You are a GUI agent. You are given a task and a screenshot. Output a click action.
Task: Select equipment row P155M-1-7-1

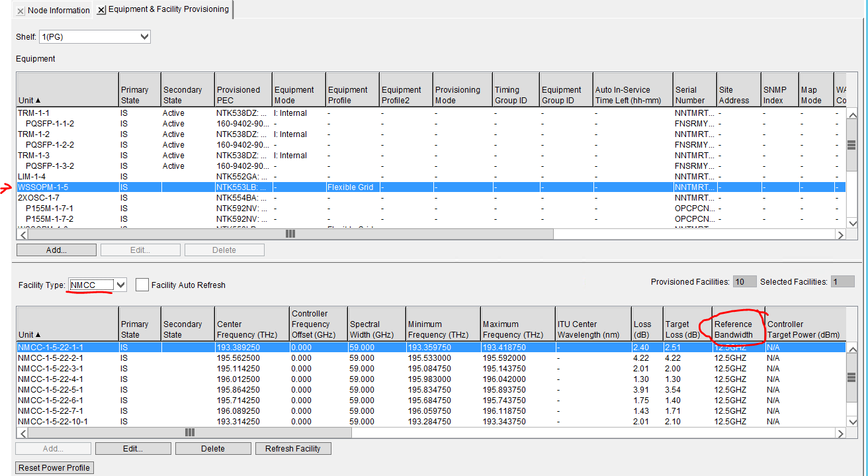[431, 209]
